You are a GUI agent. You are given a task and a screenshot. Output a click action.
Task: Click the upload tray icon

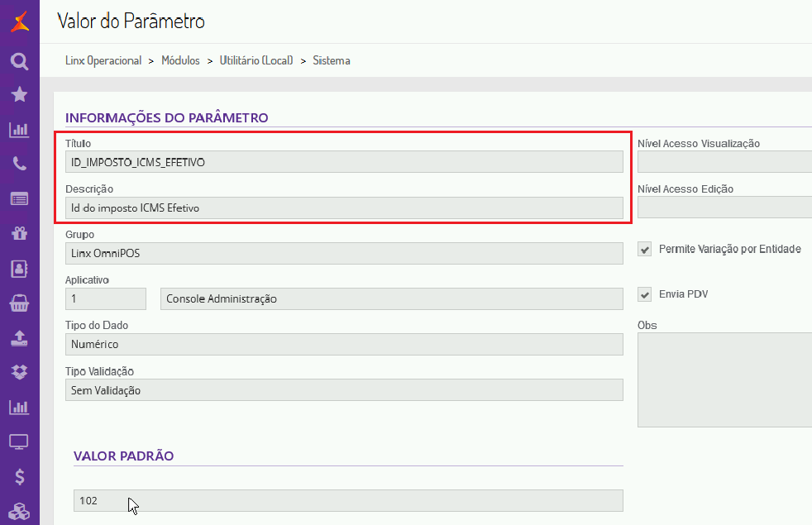pos(19,337)
